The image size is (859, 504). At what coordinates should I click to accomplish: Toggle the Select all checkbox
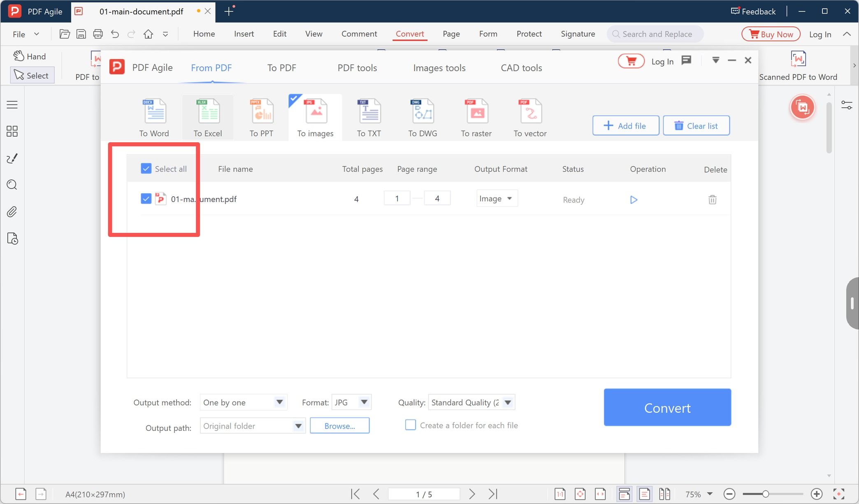pos(146,169)
